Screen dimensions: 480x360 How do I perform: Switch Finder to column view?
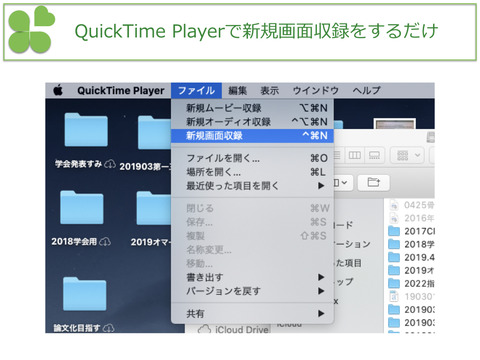click(354, 155)
